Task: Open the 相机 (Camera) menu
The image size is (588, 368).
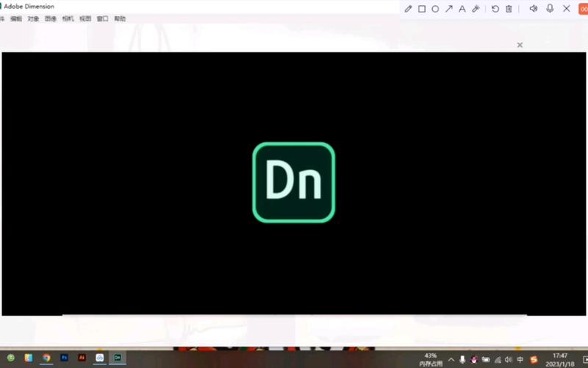Action: point(68,19)
